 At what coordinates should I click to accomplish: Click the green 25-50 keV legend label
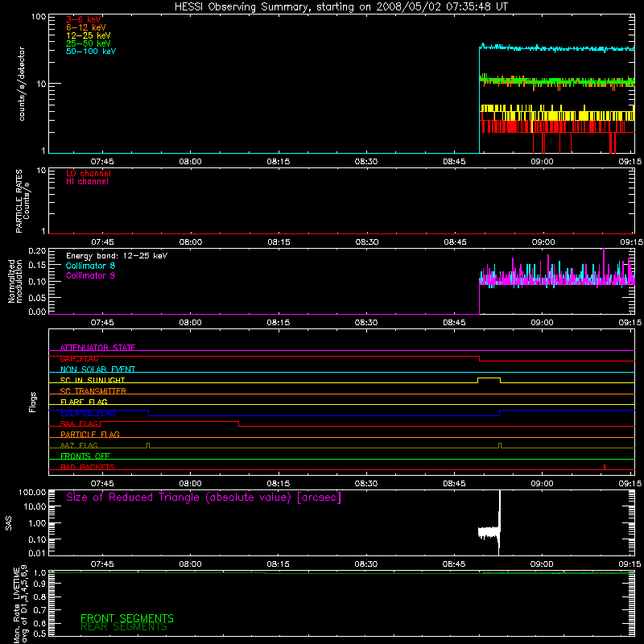89,43
